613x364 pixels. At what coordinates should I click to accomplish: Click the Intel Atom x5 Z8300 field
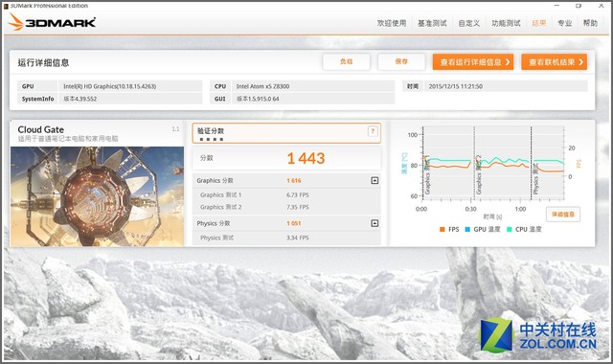[313, 86]
